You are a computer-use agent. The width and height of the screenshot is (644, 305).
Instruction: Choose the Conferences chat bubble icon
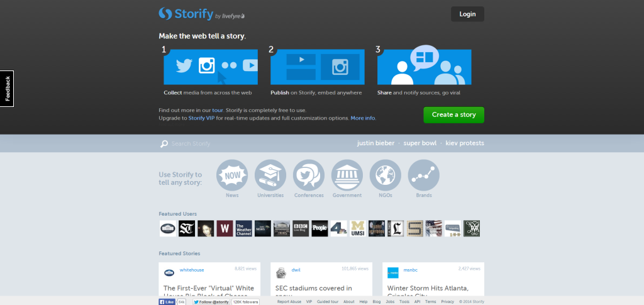(309, 175)
